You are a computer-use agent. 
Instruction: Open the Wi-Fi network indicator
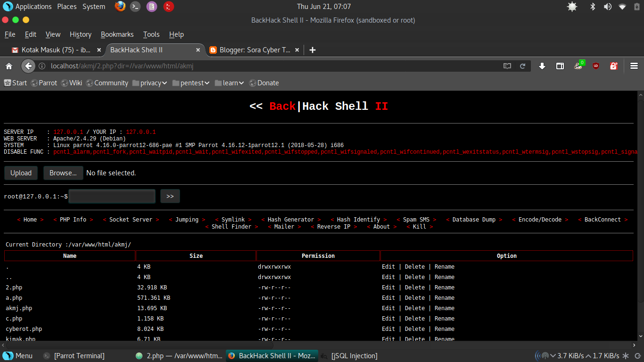[622, 7]
